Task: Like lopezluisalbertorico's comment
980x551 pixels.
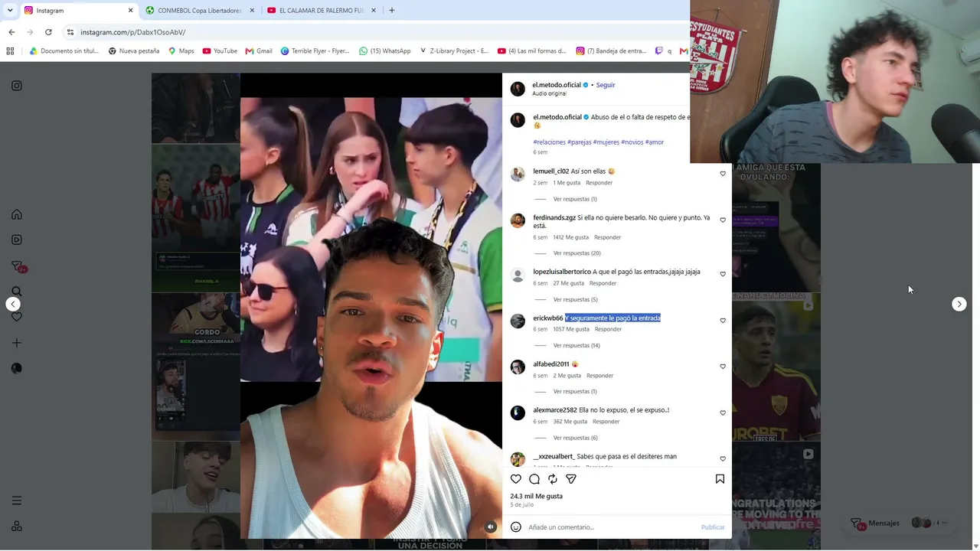Action: pyautogui.click(x=723, y=274)
